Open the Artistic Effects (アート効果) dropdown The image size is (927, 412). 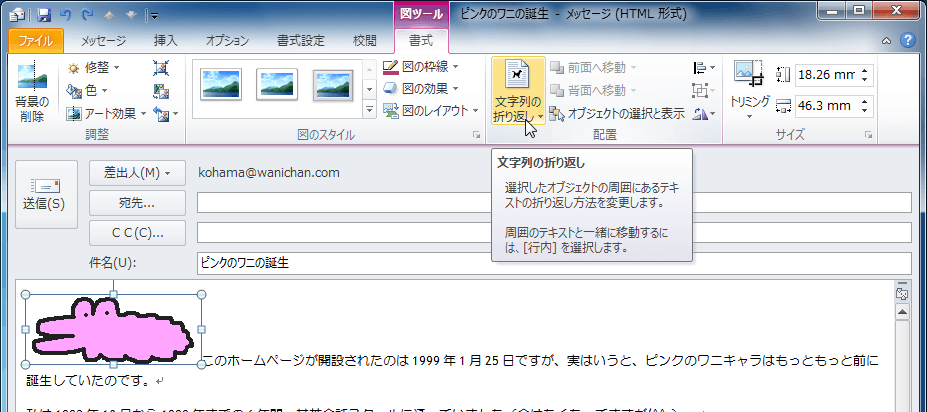105,113
